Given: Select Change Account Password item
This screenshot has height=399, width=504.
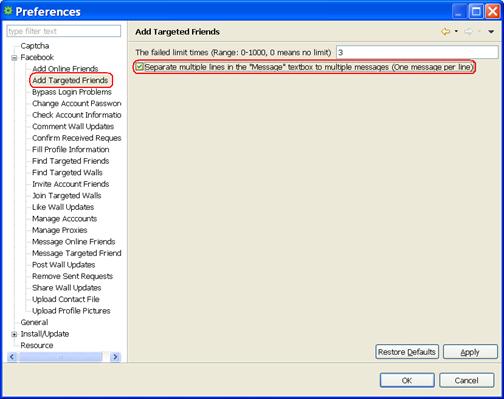Looking at the screenshot, I should click(x=77, y=103).
